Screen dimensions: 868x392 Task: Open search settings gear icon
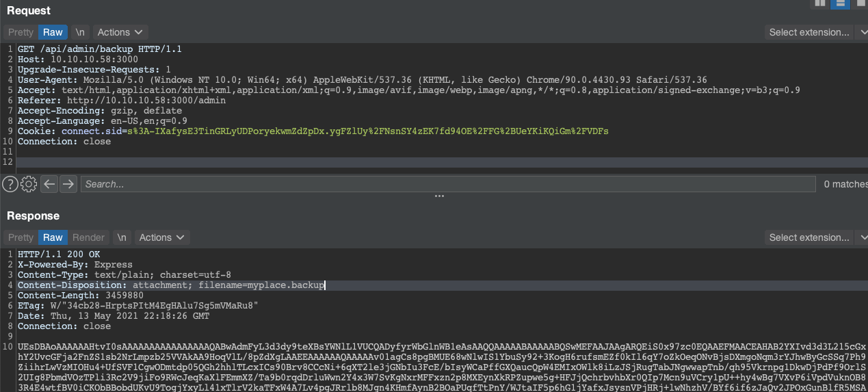(x=29, y=183)
